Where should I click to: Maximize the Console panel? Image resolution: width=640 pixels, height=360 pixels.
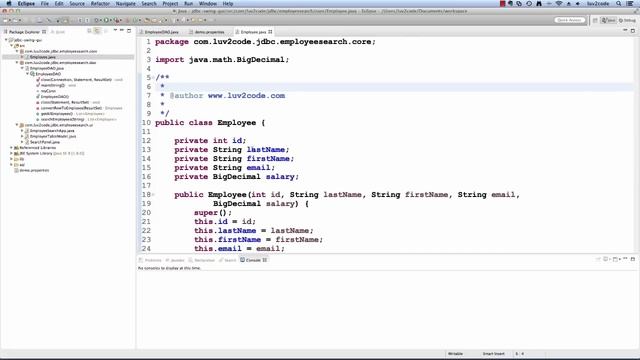(633, 259)
